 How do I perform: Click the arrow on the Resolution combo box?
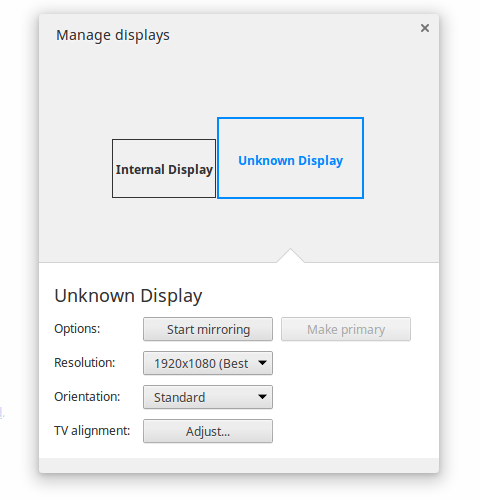pyautogui.click(x=262, y=363)
